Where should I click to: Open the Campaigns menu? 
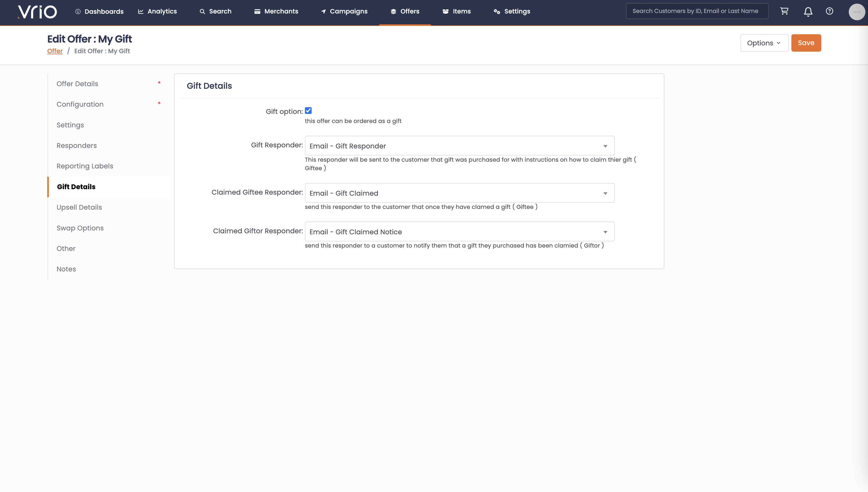(344, 11)
